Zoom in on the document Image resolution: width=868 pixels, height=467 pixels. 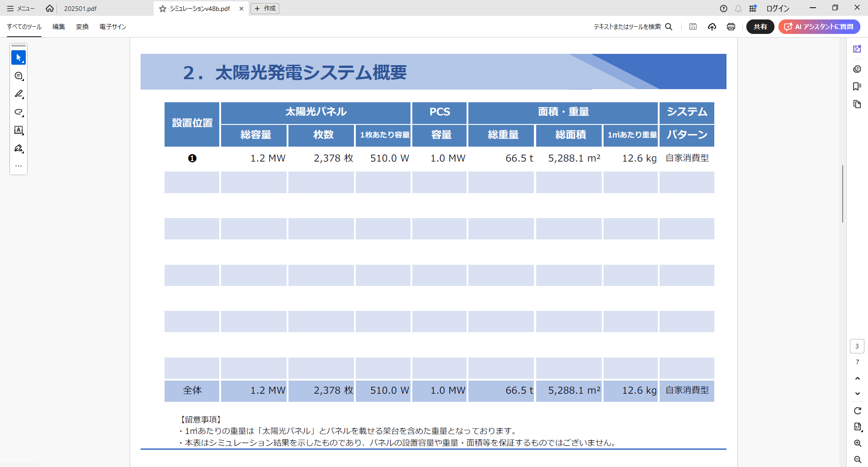[857, 443]
